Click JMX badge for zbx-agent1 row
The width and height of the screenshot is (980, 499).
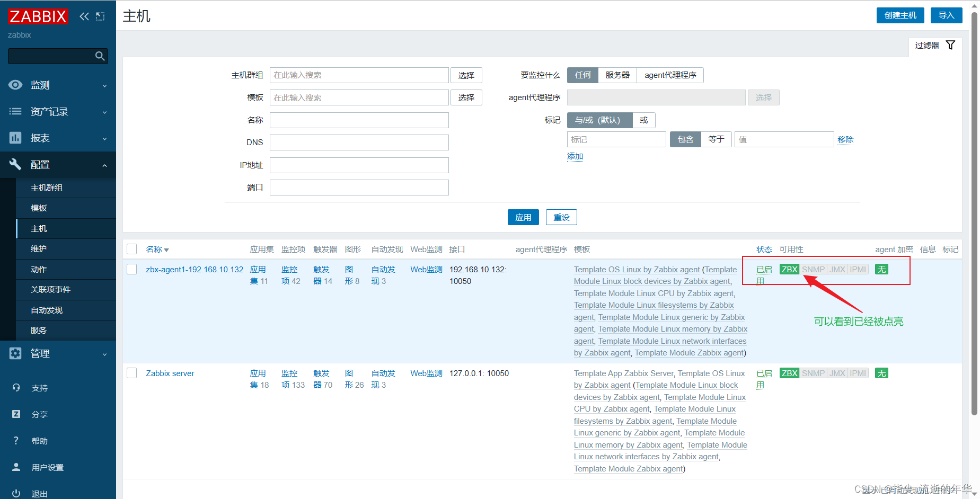click(837, 270)
